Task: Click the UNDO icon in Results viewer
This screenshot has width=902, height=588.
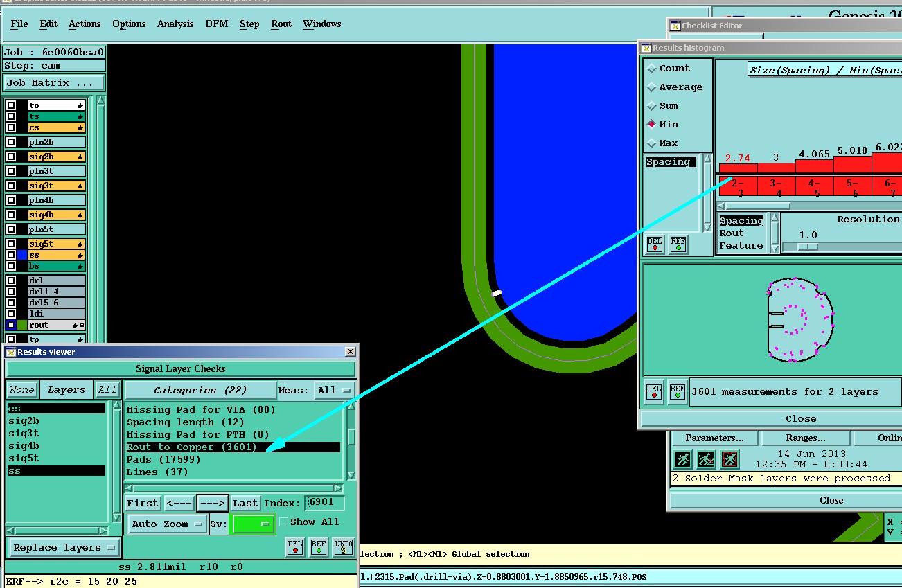Action: (x=342, y=547)
